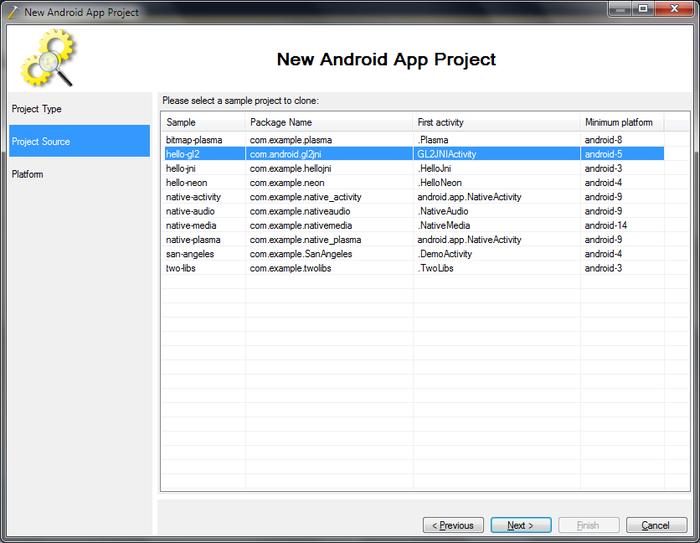Image resolution: width=700 pixels, height=543 pixels.
Task: Click the disabled Finish button
Action: click(588, 525)
